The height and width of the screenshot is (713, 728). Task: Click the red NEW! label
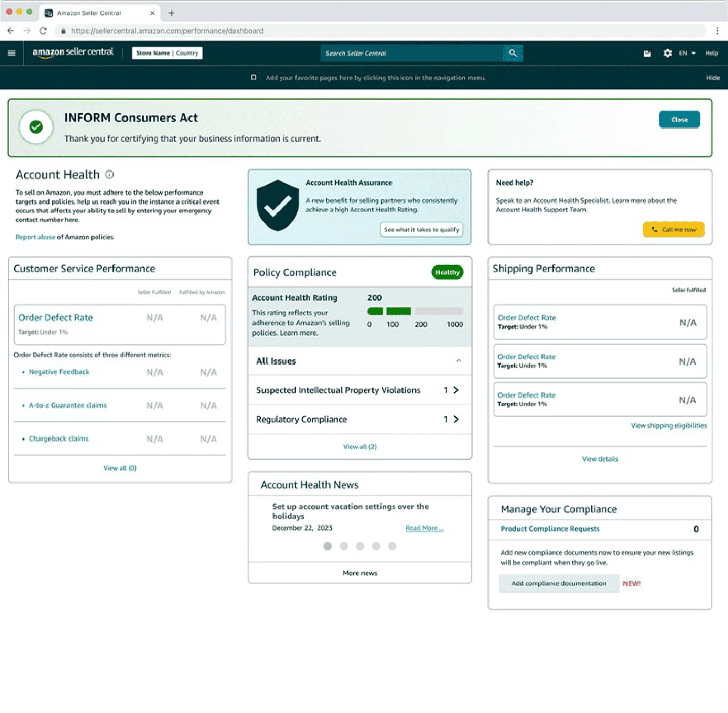click(632, 583)
